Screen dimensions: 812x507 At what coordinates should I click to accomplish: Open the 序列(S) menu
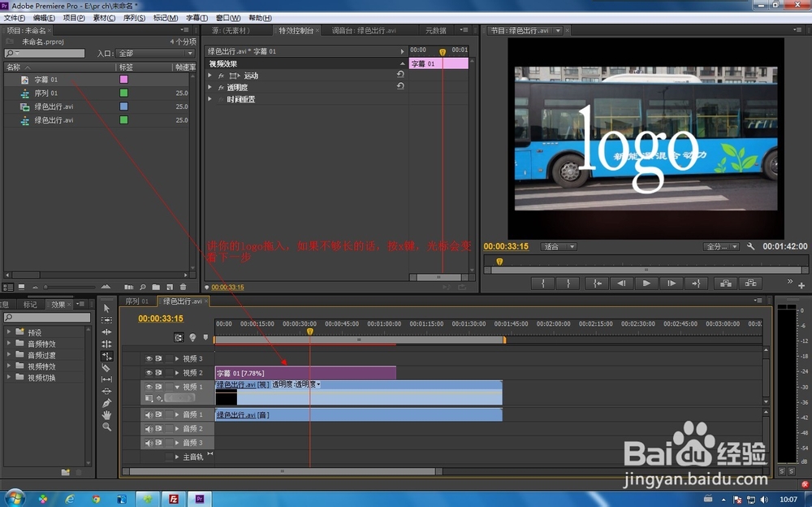pyautogui.click(x=134, y=18)
